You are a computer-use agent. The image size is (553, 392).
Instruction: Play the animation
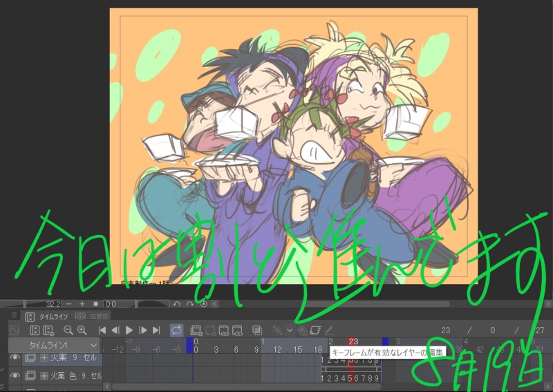[129, 330]
